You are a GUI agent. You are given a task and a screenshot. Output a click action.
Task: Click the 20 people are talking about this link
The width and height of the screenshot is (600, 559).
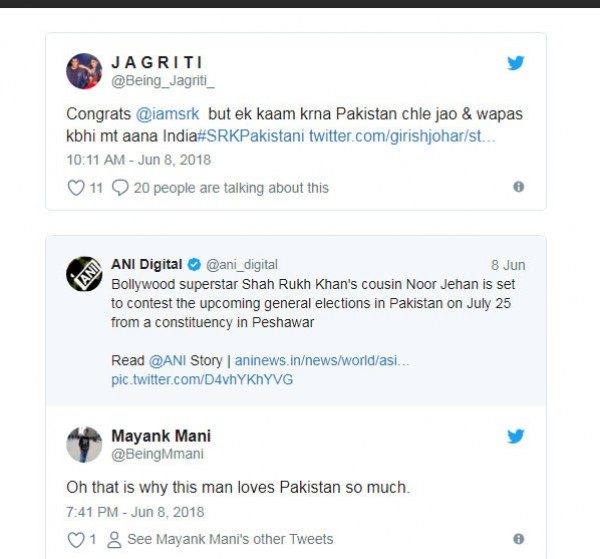232,187
